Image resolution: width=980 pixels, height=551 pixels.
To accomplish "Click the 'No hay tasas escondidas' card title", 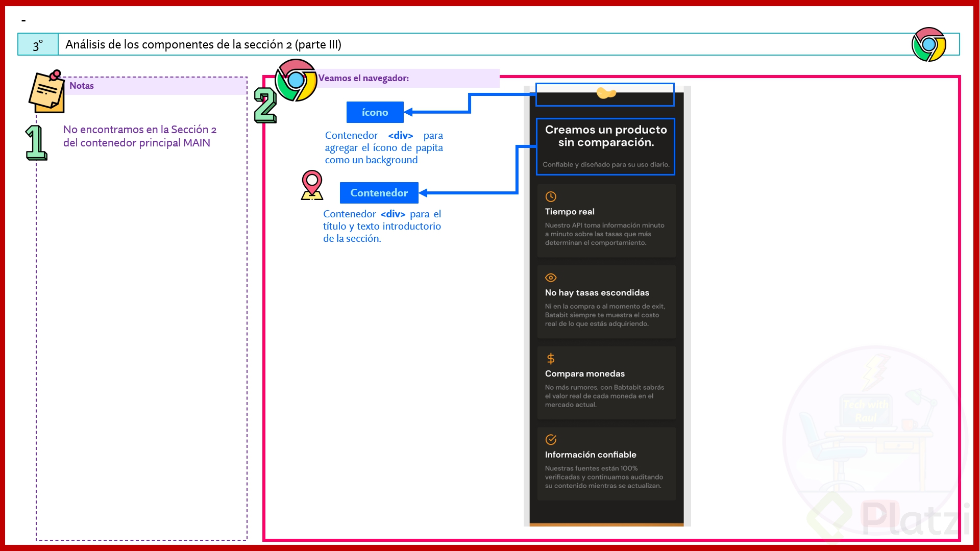I will pos(597,293).
